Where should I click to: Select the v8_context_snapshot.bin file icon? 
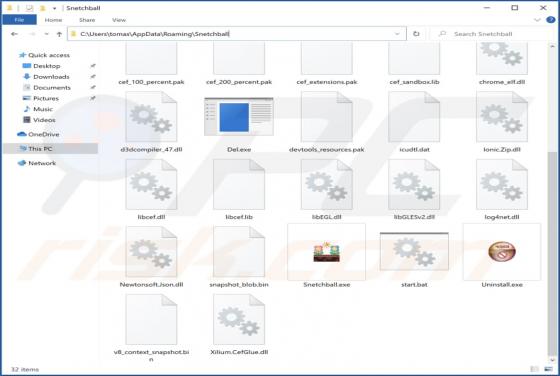(151, 319)
